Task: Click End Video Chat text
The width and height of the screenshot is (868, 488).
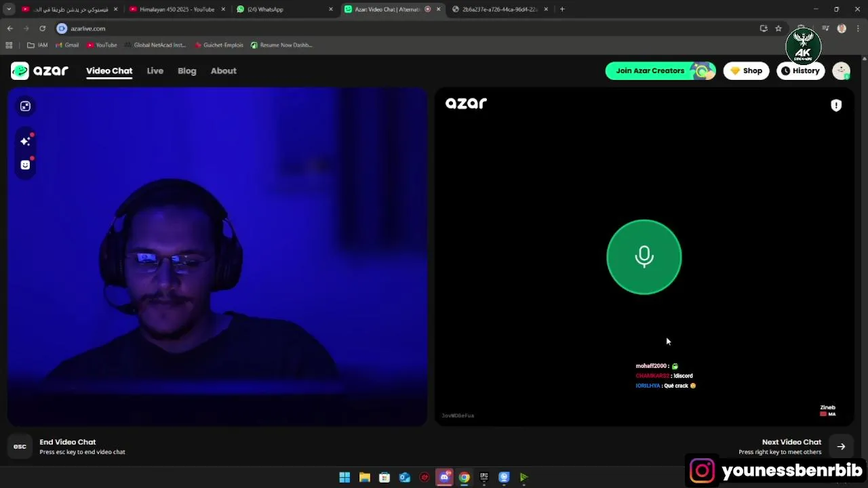Action: point(68,442)
